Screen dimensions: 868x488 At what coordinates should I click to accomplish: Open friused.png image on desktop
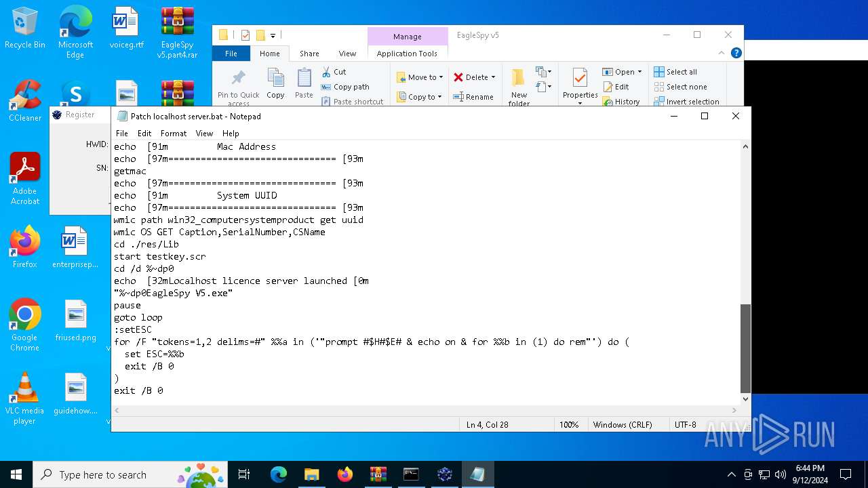pyautogui.click(x=75, y=321)
